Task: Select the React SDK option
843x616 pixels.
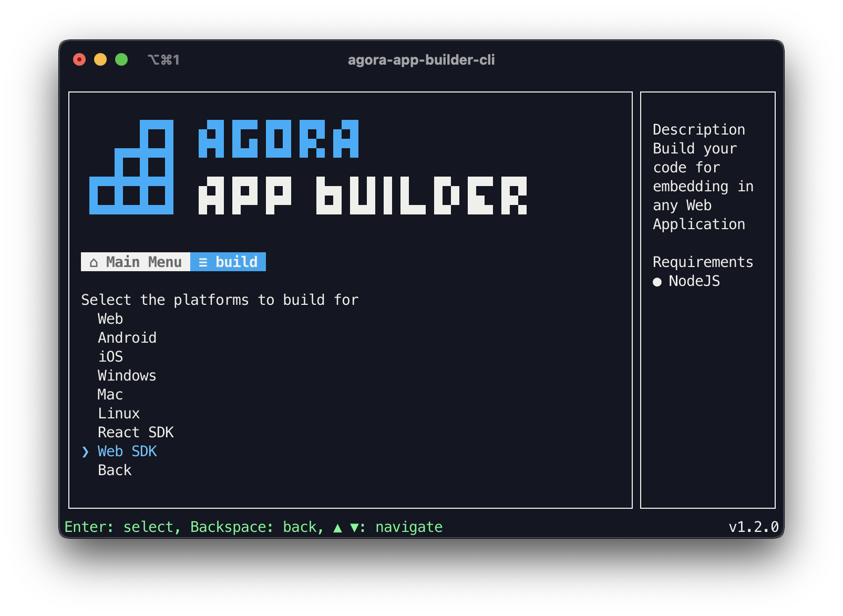Action: tap(136, 433)
